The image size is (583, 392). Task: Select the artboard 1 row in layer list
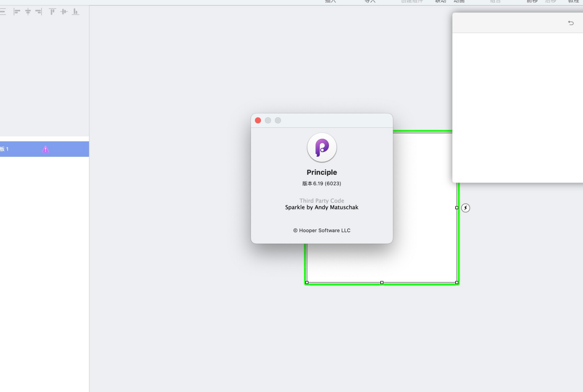coord(44,149)
